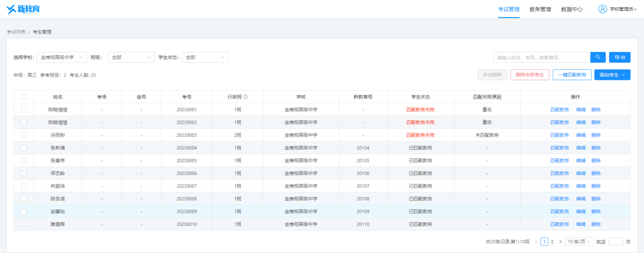Check the row with 考号 20230006

point(24,173)
